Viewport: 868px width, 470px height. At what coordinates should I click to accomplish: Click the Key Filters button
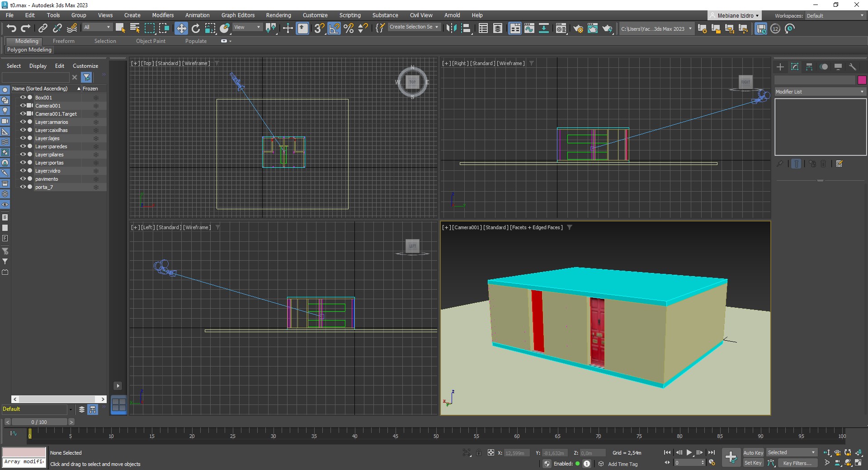coord(797,463)
